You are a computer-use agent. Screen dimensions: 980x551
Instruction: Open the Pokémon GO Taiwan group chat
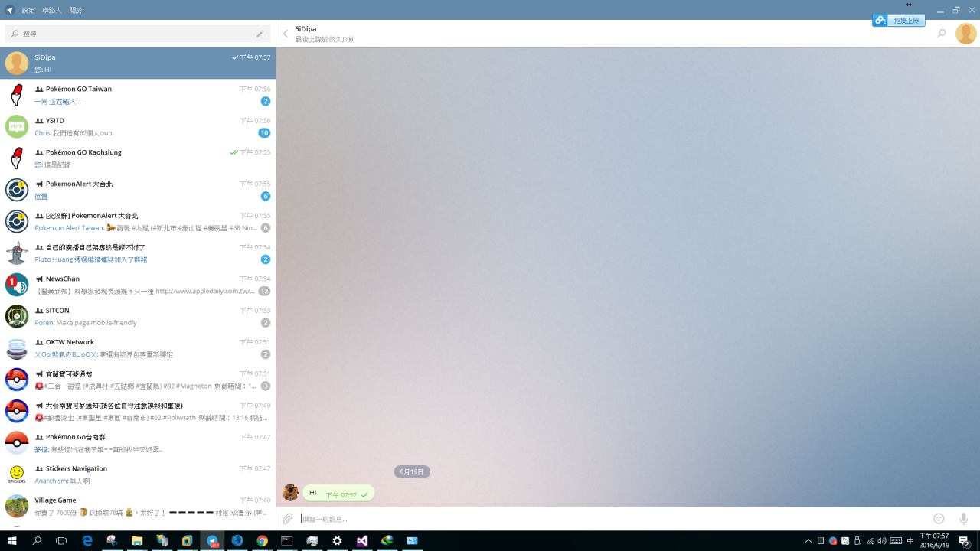[x=138, y=95]
